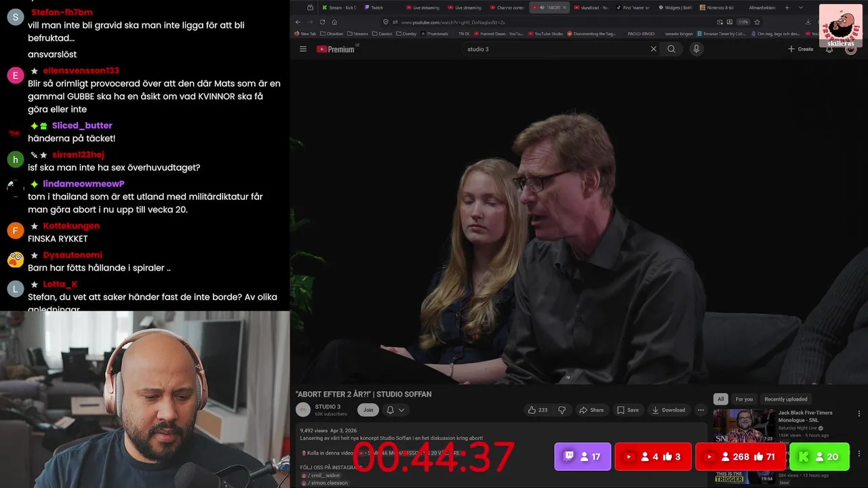Viewport: 868px width, 488px height.
Task: Run search with the magnifier icon
Action: point(671,49)
